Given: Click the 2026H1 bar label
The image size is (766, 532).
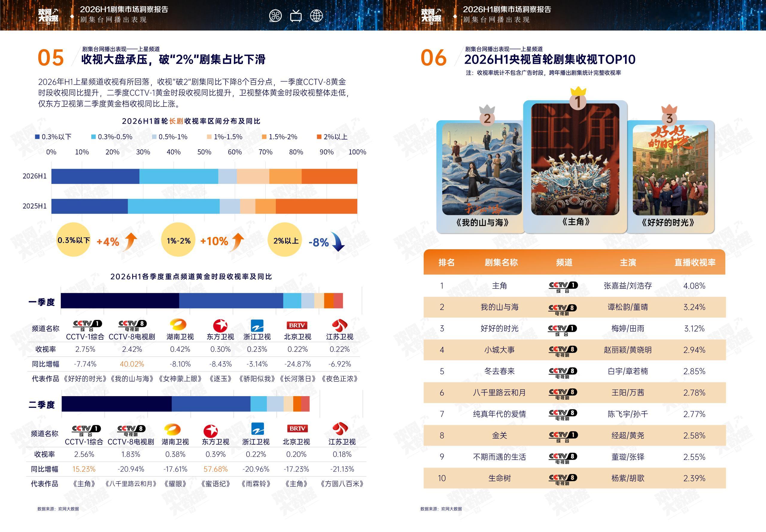Looking at the screenshot, I should [x=35, y=176].
